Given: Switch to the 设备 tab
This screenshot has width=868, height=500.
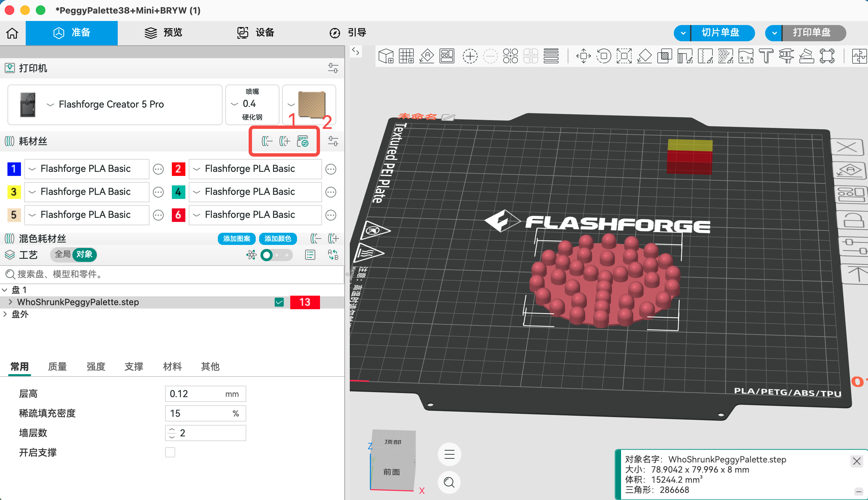Looking at the screenshot, I should click(x=255, y=33).
